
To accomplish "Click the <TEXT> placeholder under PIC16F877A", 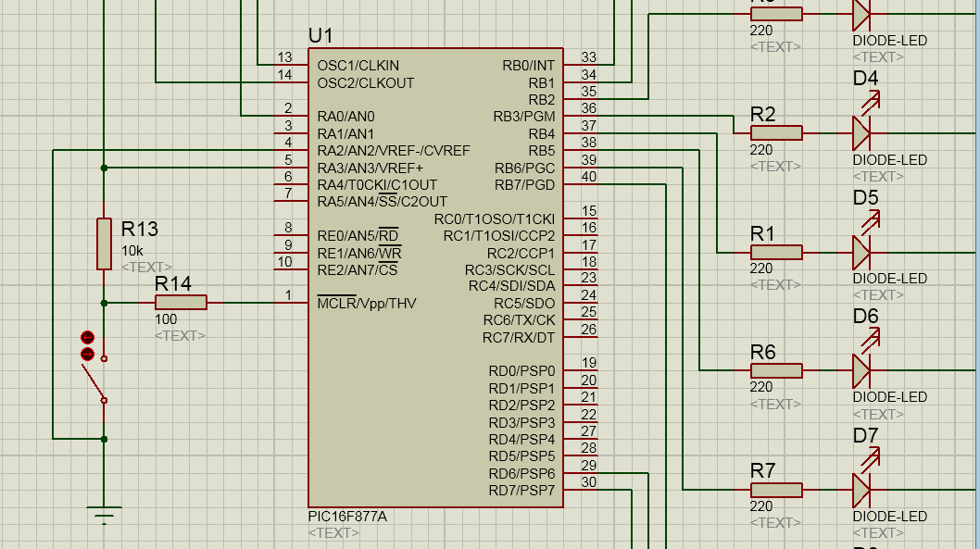I will [x=333, y=532].
